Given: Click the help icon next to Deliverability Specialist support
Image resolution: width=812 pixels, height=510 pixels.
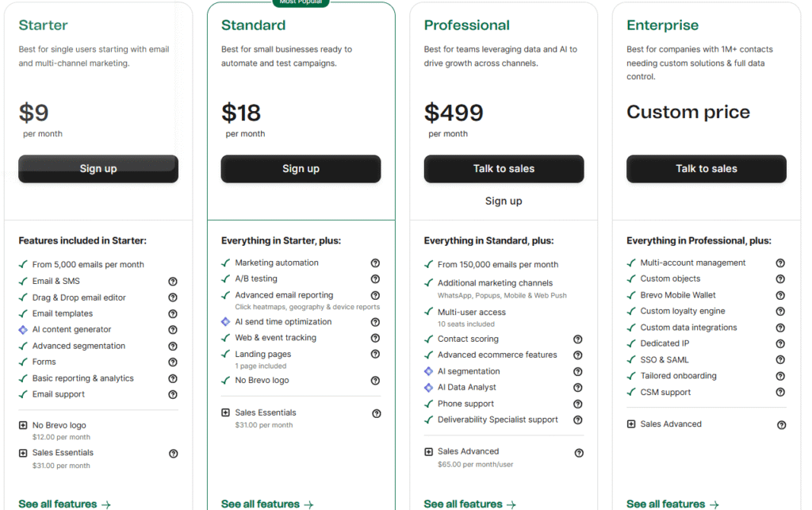Looking at the screenshot, I should click(579, 420).
